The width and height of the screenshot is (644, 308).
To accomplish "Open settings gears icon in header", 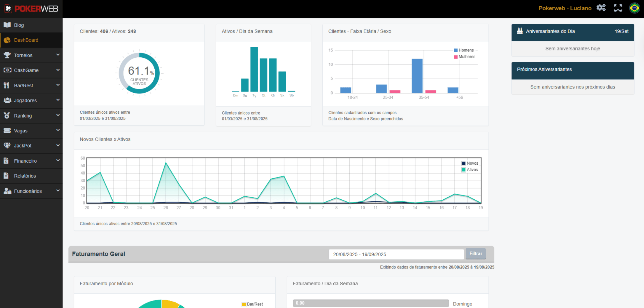I will (x=601, y=8).
